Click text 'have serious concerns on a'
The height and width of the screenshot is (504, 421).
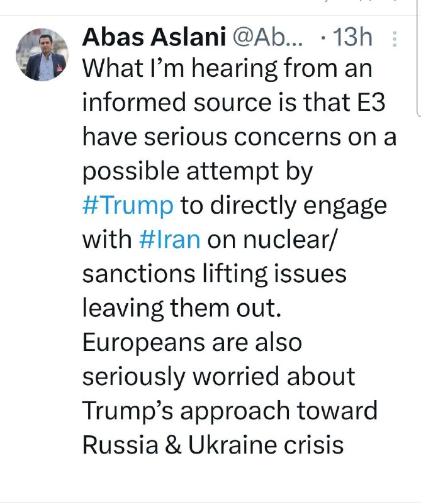[x=239, y=137]
